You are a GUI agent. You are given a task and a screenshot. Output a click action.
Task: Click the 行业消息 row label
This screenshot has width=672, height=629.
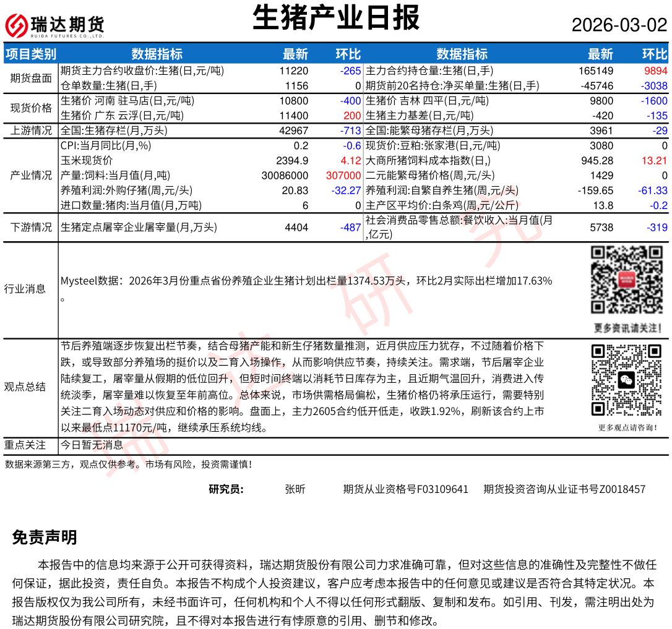pyautogui.click(x=25, y=289)
